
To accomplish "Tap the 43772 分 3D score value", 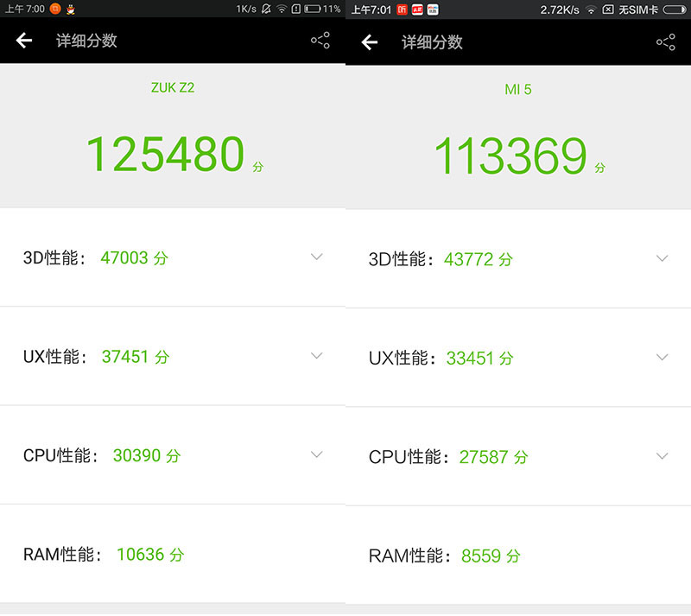I will tap(479, 260).
